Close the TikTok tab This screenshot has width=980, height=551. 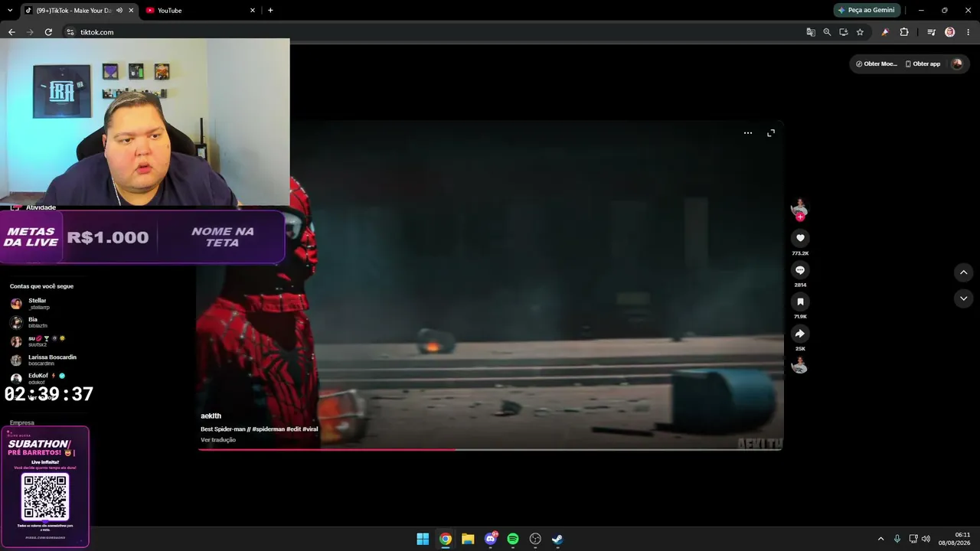pyautogui.click(x=131, y=11)
